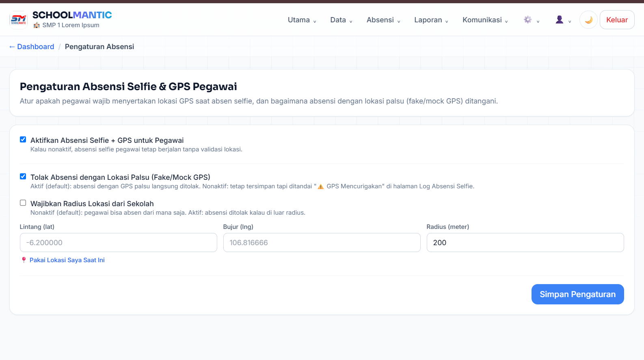Click the Pakai Lokasi Saya Saat Ini link
The image size is (644, 360).
pyautogui.click(x=67, y=260)
